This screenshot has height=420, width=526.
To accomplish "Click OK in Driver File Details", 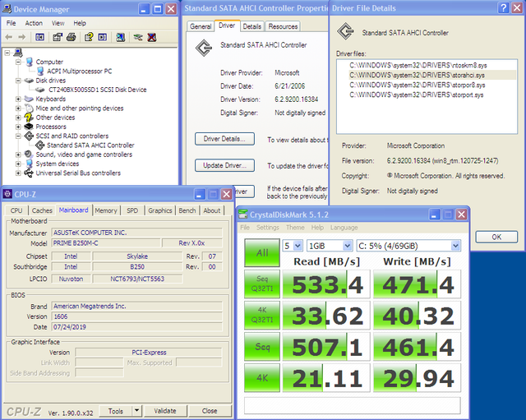I will pos(496,237).
